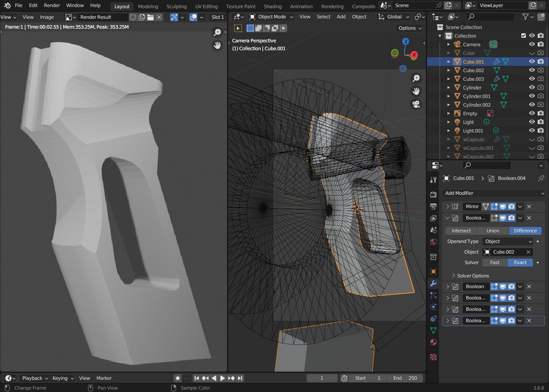Open the Render menu
The width and height of the screenshot is (549, 392).
click(x=52, y=5)
